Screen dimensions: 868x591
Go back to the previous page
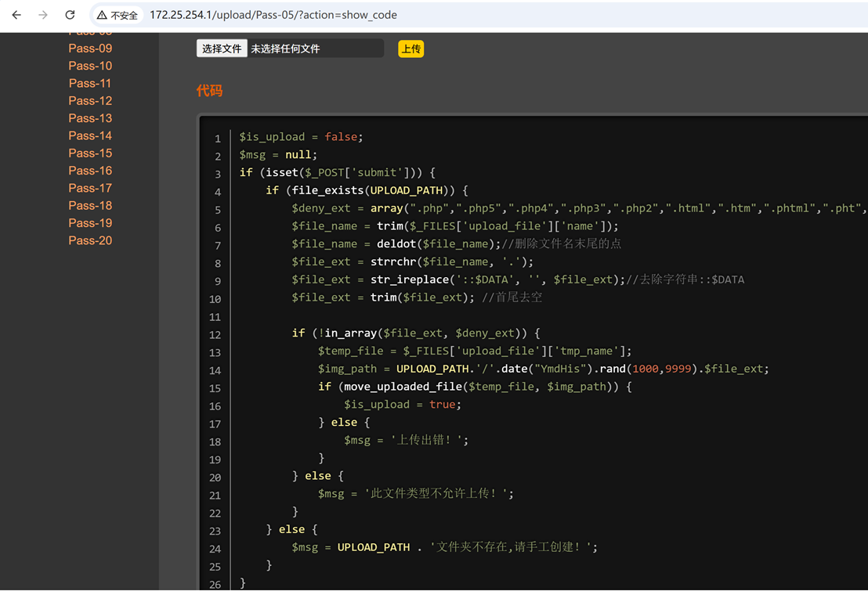[16, 15]
